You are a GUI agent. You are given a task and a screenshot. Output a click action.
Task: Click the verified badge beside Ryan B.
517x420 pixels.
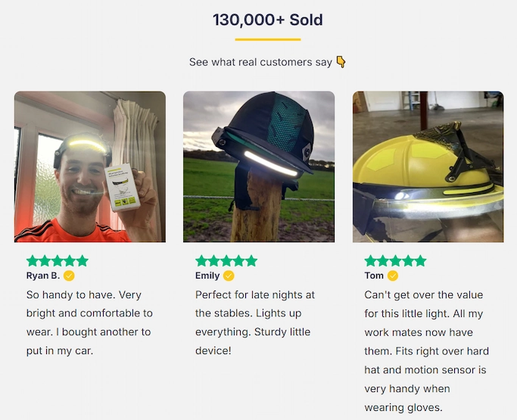(69, 275)
